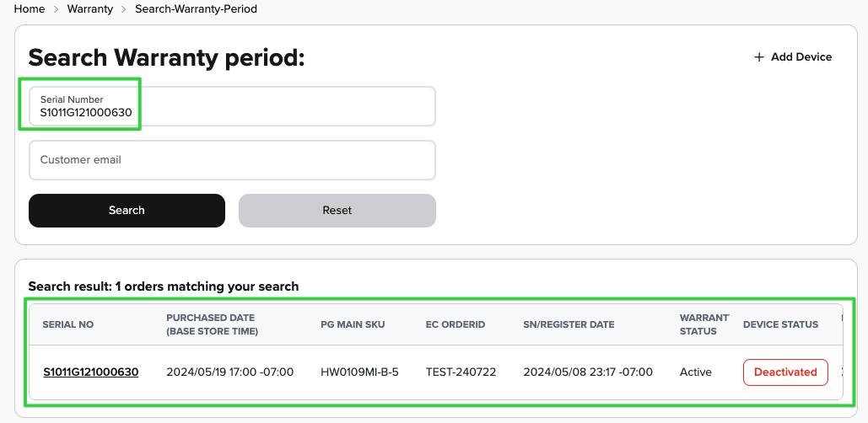Viewport: 868px width, 423px height.
Task: Click the PG MAIN SKU column header
Action: click(x=353, y=324)
